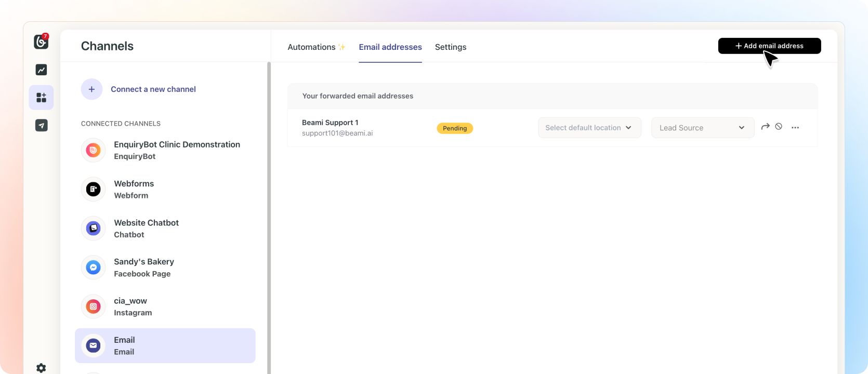868x374 pixels.
Task: Click the block icon for Beami Support 1
Action: click(x=779, y=126)
